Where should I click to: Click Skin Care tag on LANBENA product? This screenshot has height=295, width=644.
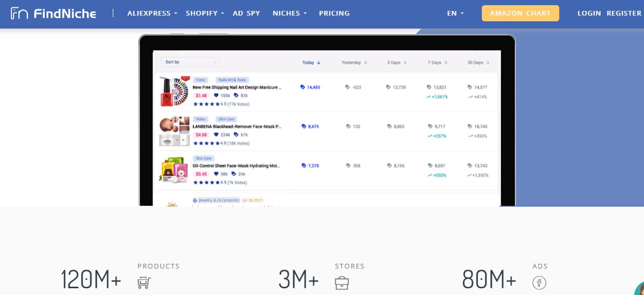point(226,119)
